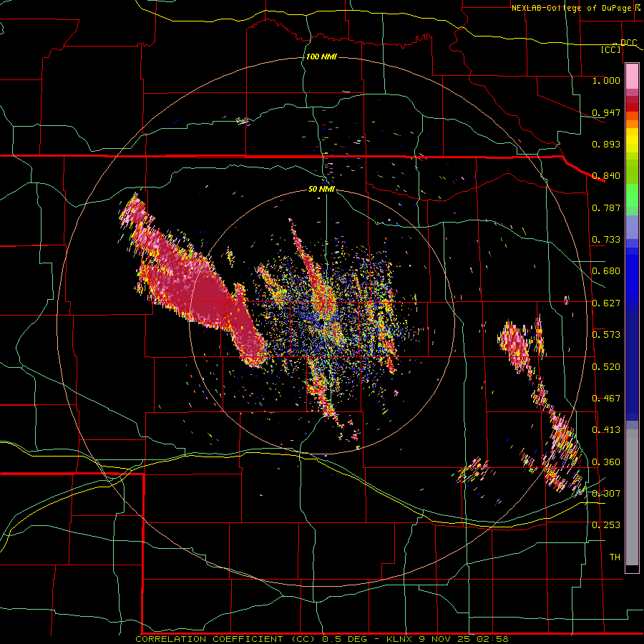Click the 0.680 value on the color scale
Image resolution: width=644 pixels, height=644 pixels.
pos(606,271)
